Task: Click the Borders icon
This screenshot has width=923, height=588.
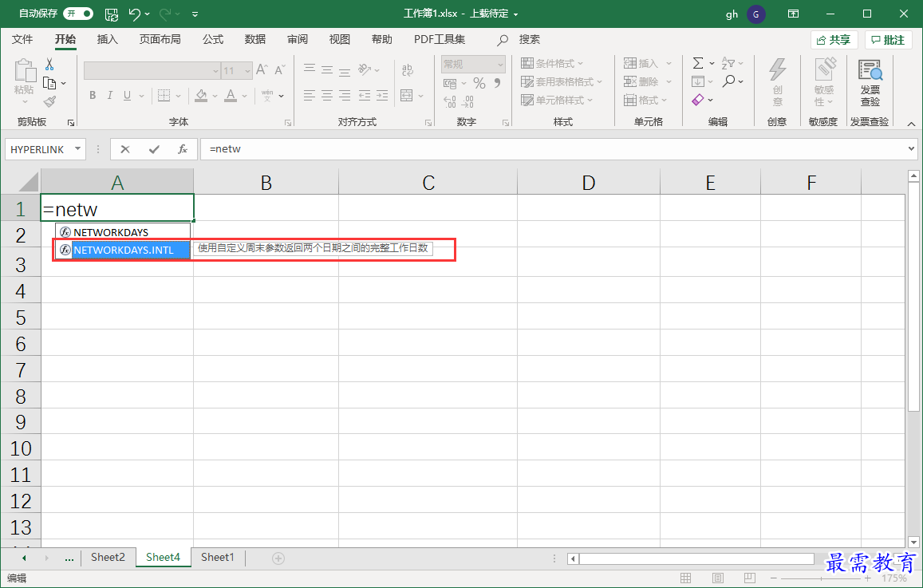Action: click(x=164, y=96)
